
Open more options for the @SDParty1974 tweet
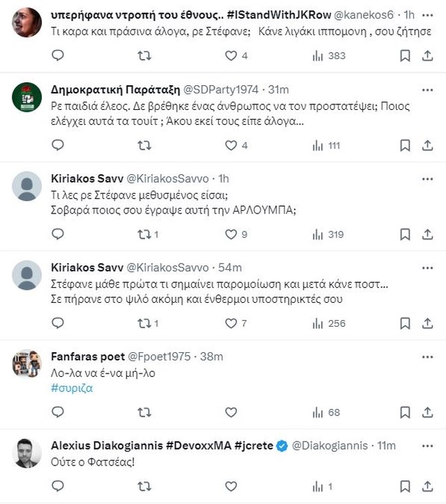pos(427,89)
